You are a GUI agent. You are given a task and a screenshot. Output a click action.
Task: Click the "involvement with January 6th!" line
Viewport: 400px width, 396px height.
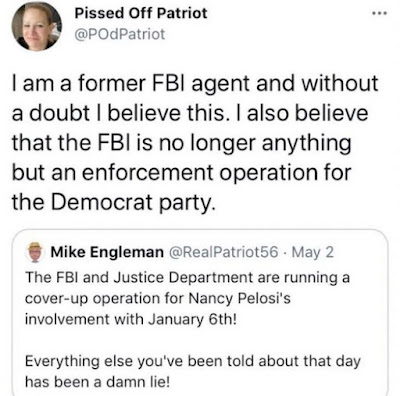(x=131, y=320)
